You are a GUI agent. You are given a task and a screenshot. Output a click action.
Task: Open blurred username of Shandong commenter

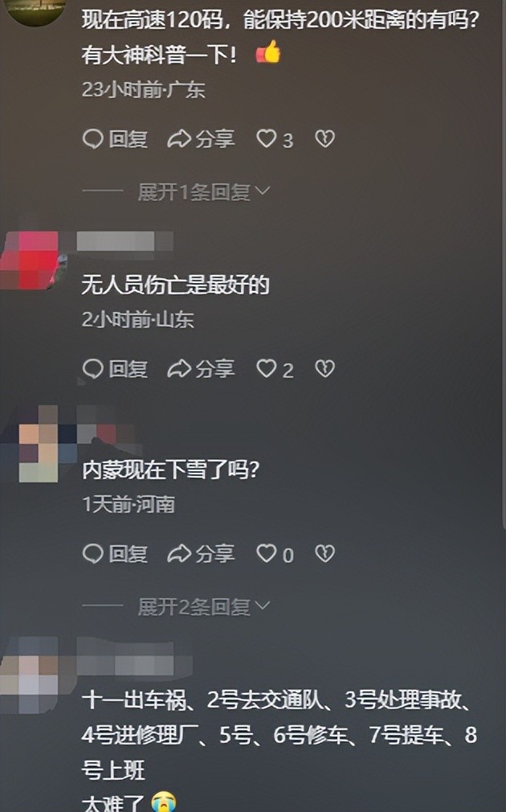124,242
